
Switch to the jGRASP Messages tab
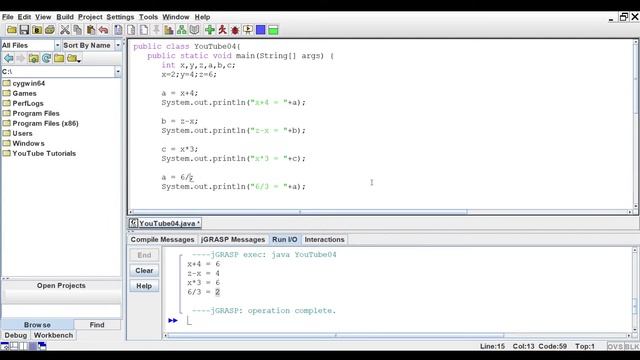(x=233, y=240)
